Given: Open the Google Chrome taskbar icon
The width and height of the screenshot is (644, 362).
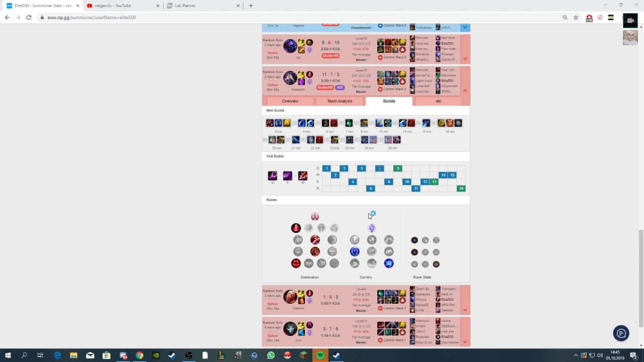Looking at the screenshot, I should coord(139,355).
